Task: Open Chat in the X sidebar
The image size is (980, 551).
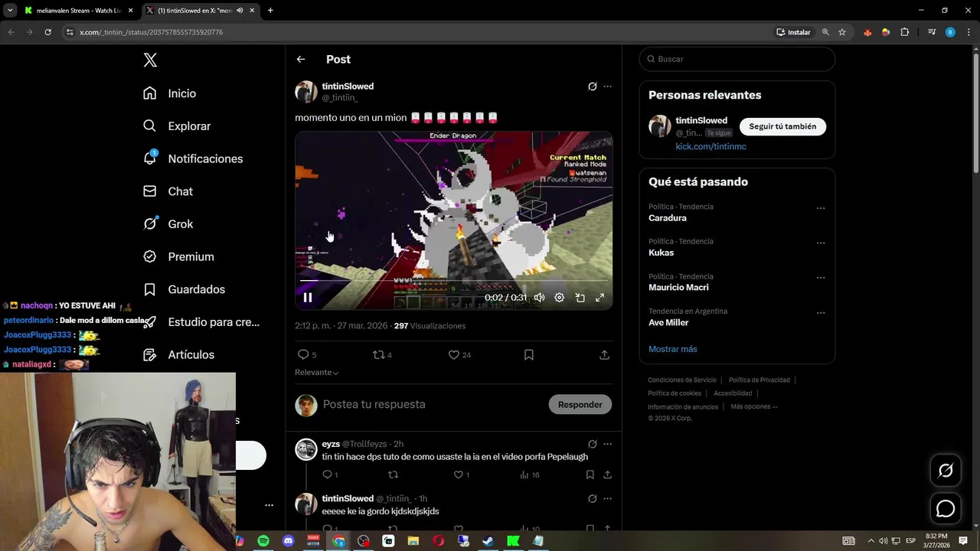Action: [x=168, y=191]
